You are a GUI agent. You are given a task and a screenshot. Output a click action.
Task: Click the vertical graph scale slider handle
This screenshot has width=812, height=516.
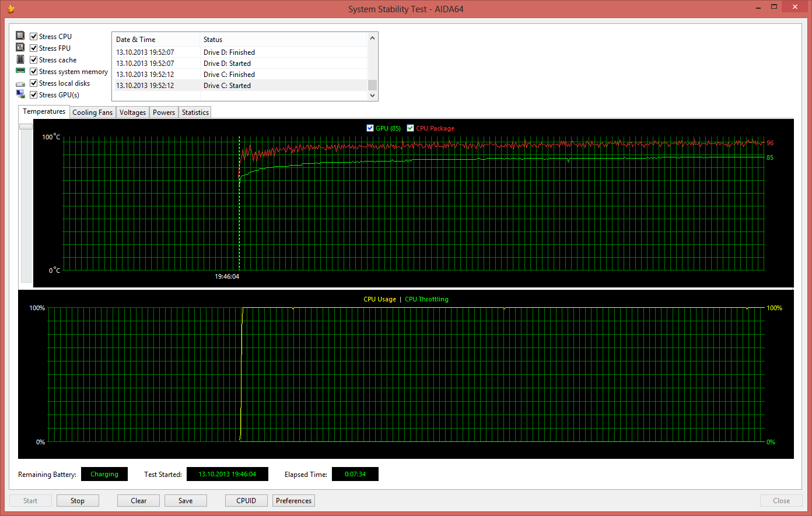click(26, 126)
